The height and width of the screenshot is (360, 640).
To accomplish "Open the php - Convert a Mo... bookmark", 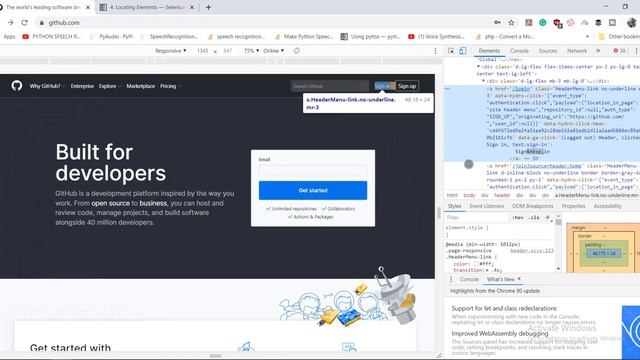I will [x=504, y=37].
